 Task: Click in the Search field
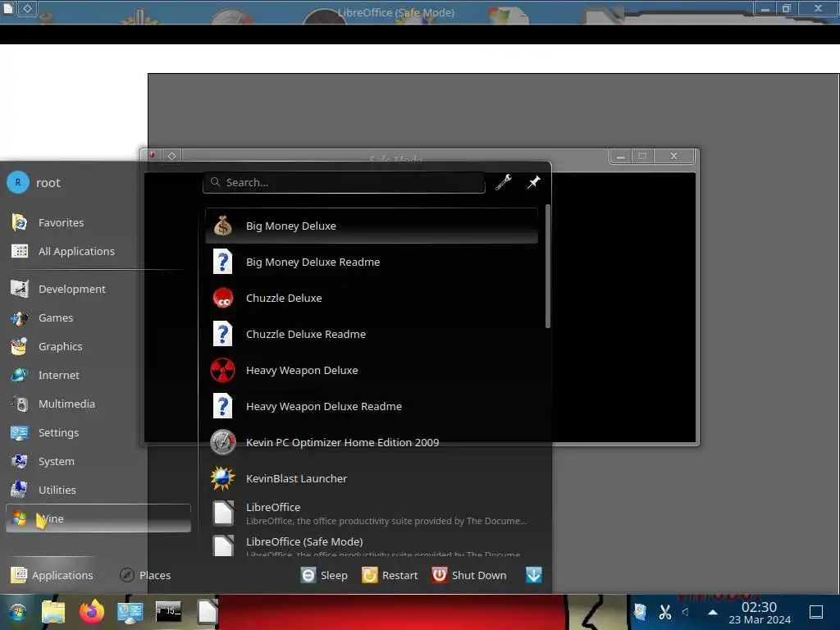[x=344, y=182]
